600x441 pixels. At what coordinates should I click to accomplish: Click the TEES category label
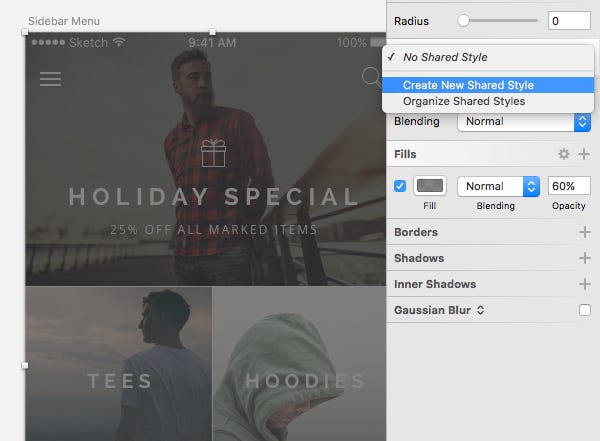[x=119, y=381]
